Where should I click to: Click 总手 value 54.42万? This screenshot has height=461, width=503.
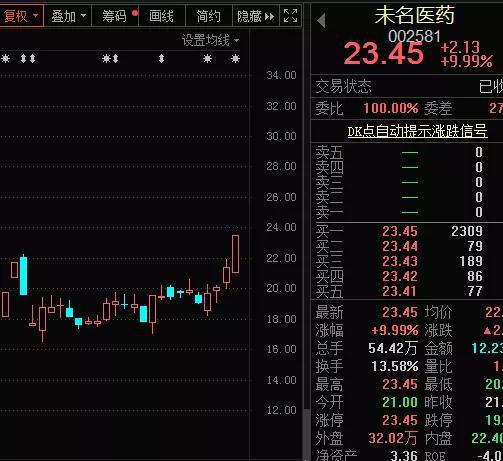pos(393,348)
